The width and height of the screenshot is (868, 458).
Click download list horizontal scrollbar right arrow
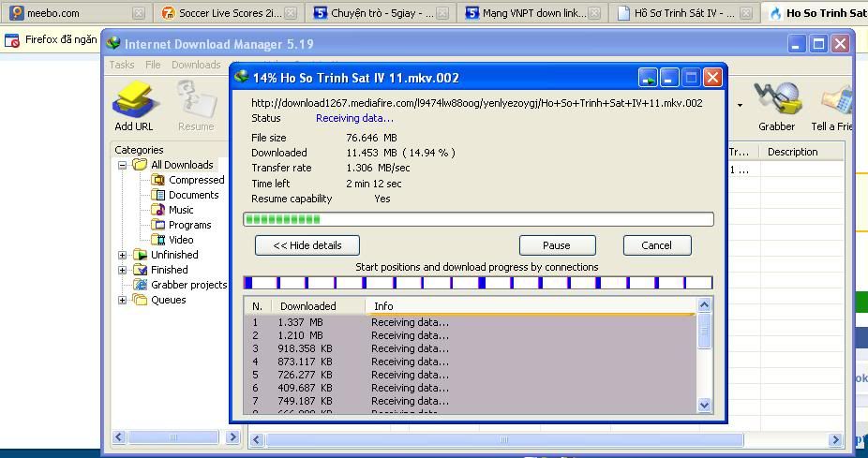click(x=835, y=440)
